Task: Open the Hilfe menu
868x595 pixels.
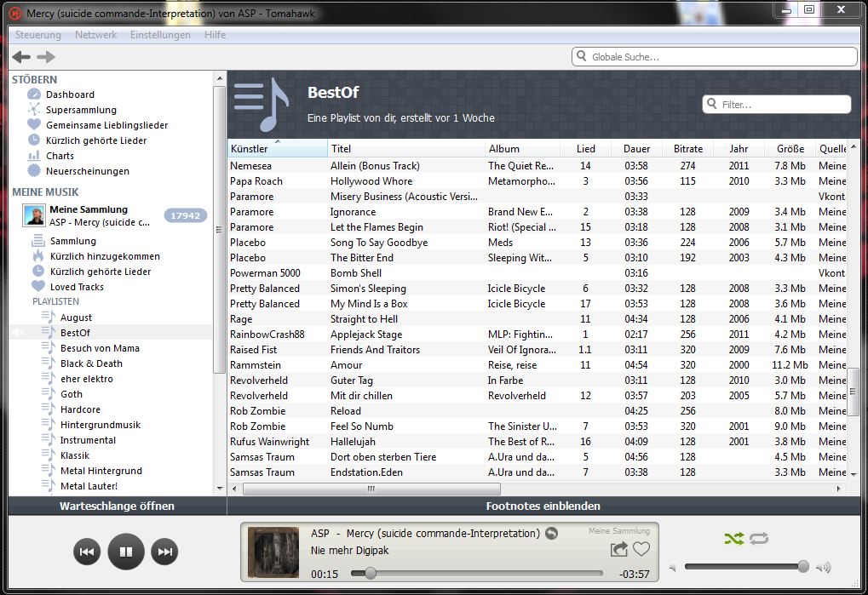Action: point(215,35)
